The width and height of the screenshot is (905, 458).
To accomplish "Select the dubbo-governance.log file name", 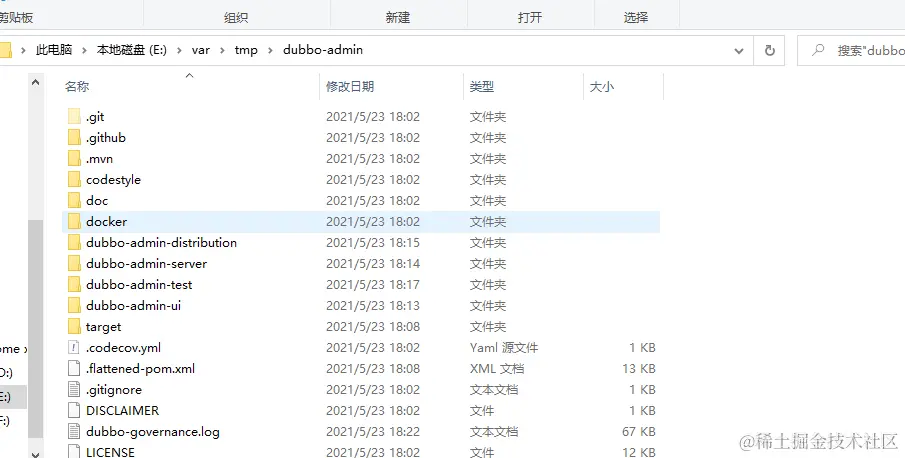I will (x=152, y=431).
